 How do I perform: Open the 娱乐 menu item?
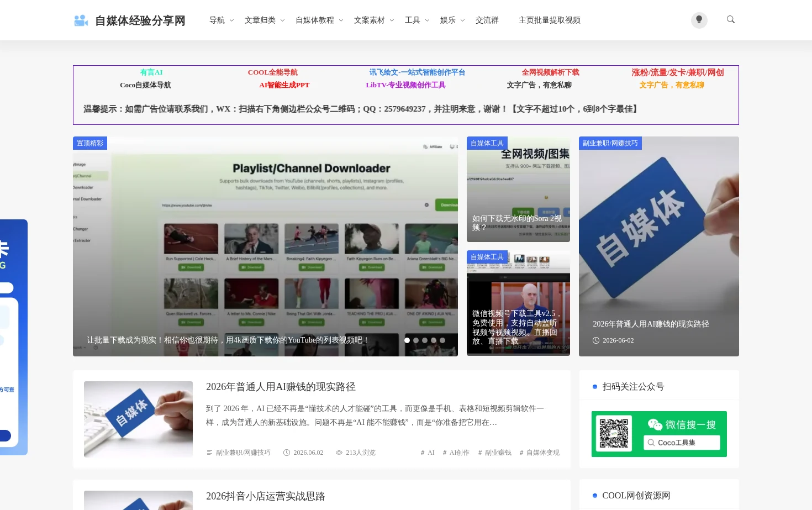click(448, 20)
